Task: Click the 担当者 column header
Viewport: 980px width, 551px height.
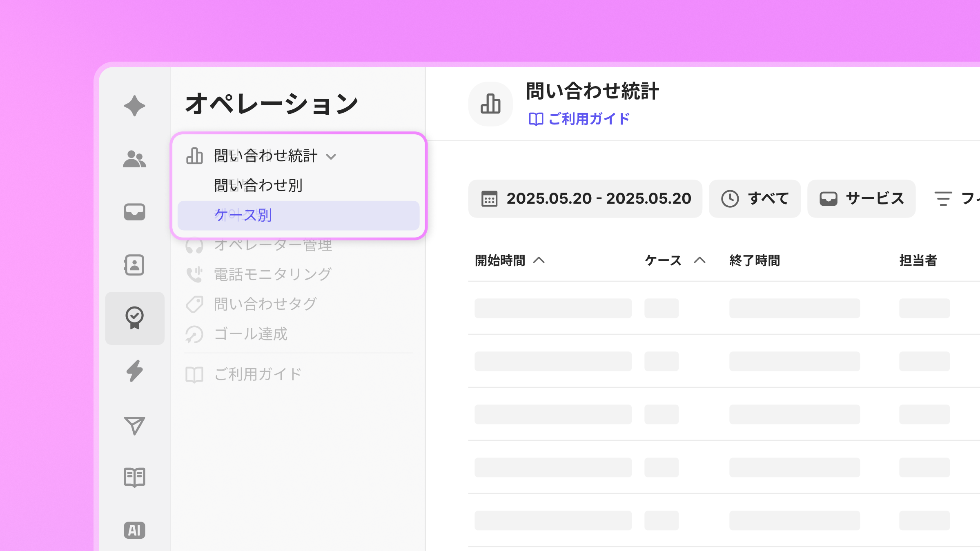Action: (x=918, y=260)
